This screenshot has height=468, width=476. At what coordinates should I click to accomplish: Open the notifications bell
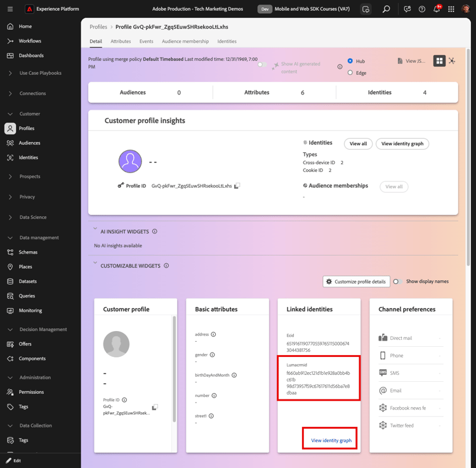pos(437,9)
